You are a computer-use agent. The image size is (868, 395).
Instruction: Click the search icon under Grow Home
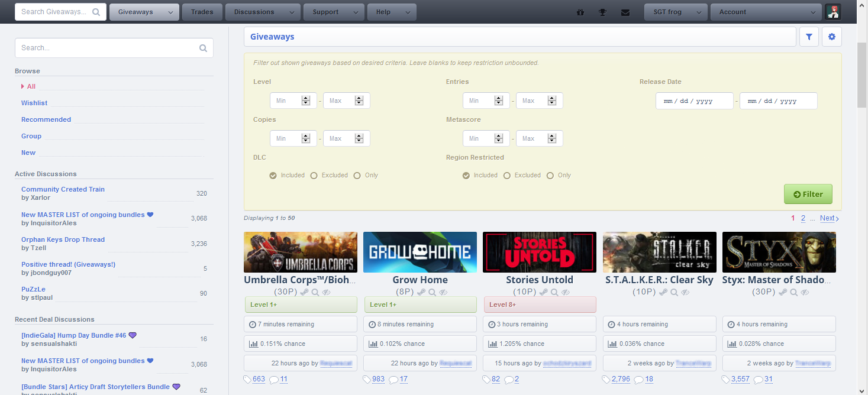click(x=432, y=292)
